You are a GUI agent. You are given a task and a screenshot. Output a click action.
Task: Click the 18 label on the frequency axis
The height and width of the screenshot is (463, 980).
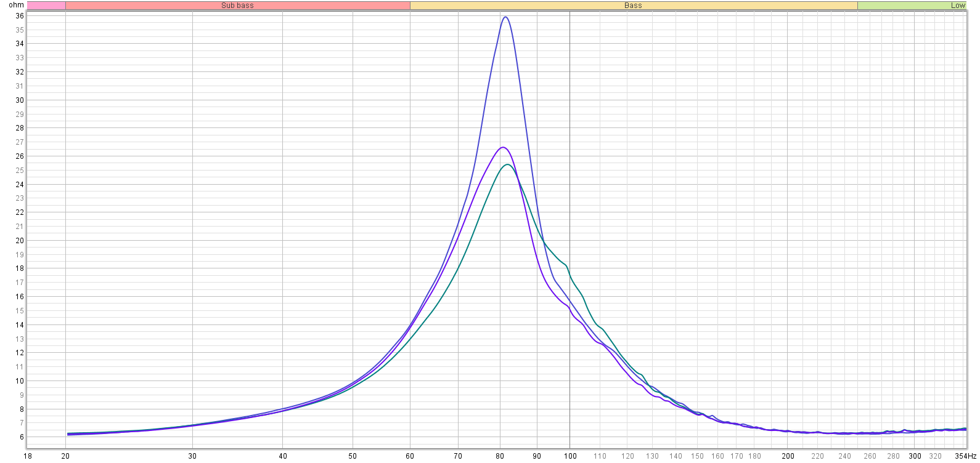pos(27,456)
